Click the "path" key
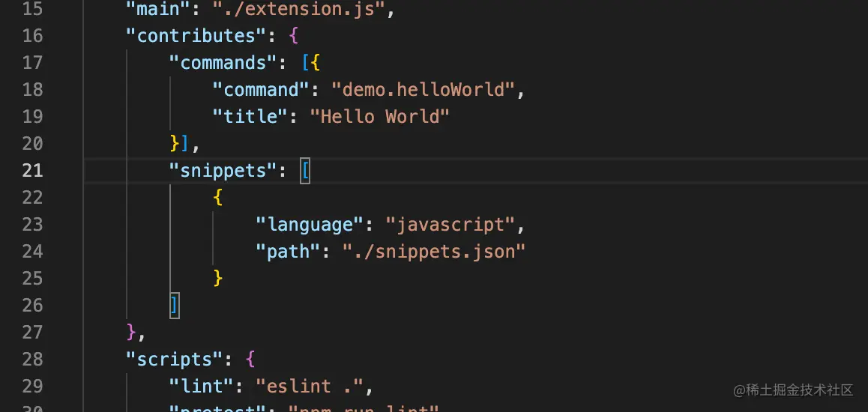This screenshot has height=412, width=868. coord(288,252)
